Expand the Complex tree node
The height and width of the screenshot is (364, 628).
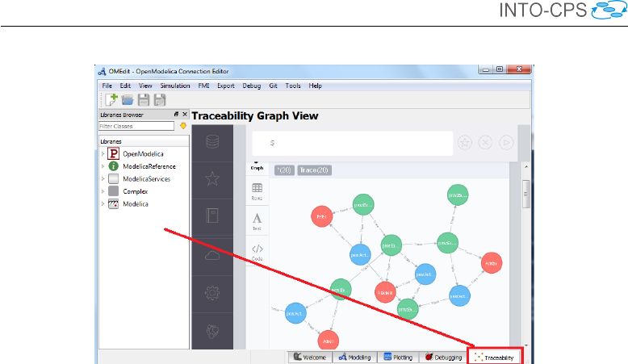(103, 191)
